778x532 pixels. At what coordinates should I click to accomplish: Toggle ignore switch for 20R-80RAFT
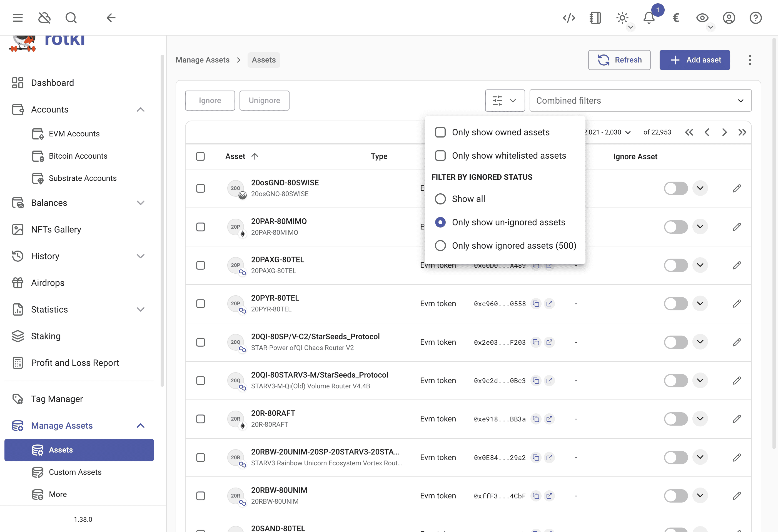[675, 419]
